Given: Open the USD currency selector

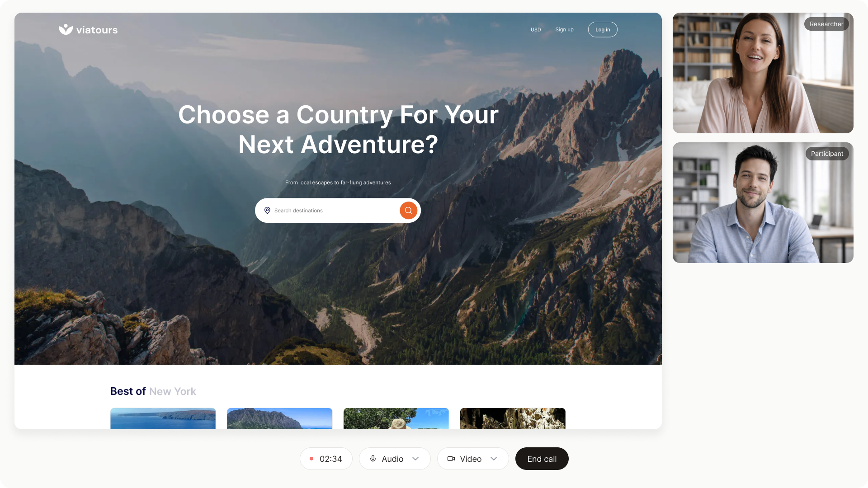Looking at the screenshot, I should coord(536,30).
